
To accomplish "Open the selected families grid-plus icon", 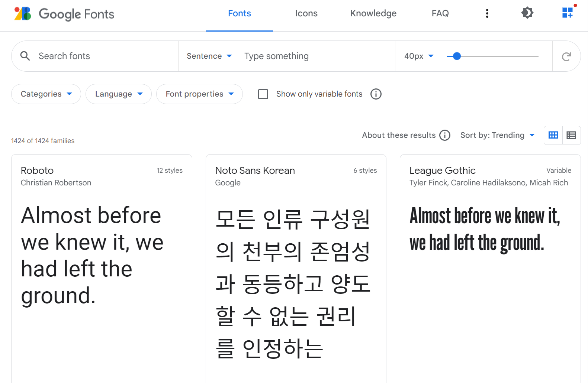I will tap(568, 13).
